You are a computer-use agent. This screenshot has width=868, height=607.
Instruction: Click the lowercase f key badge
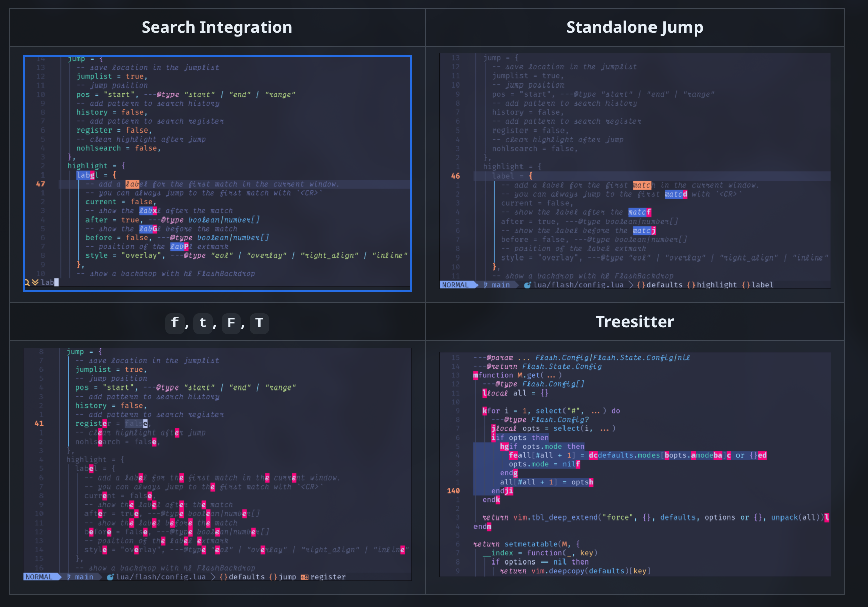pos(175,323)
